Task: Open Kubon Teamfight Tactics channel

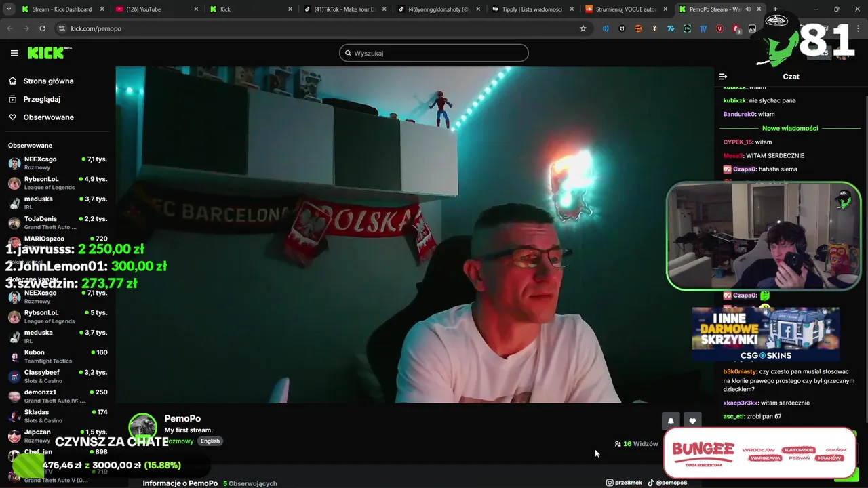Action: tap(58, 357)
